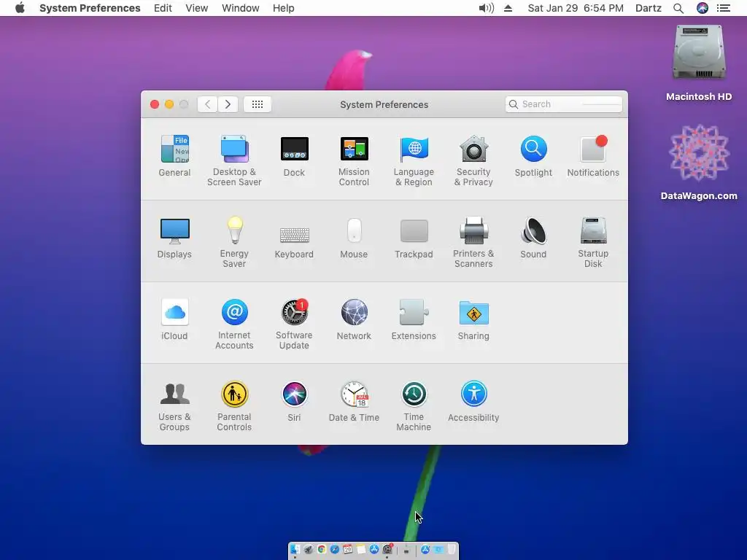Click the Siri icon in menu bar
Viewport: 747px width, 560px height.
pos(703,8)
